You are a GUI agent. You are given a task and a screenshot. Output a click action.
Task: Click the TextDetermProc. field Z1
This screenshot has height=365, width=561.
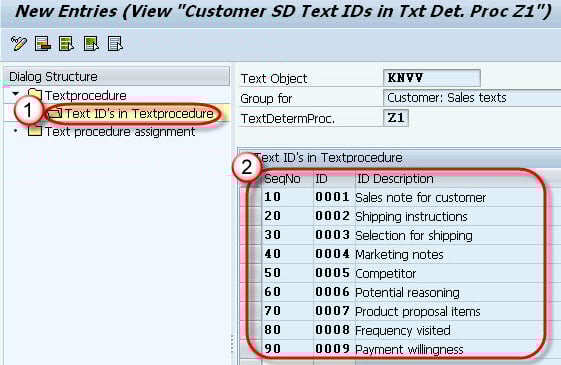pos(396,118)
